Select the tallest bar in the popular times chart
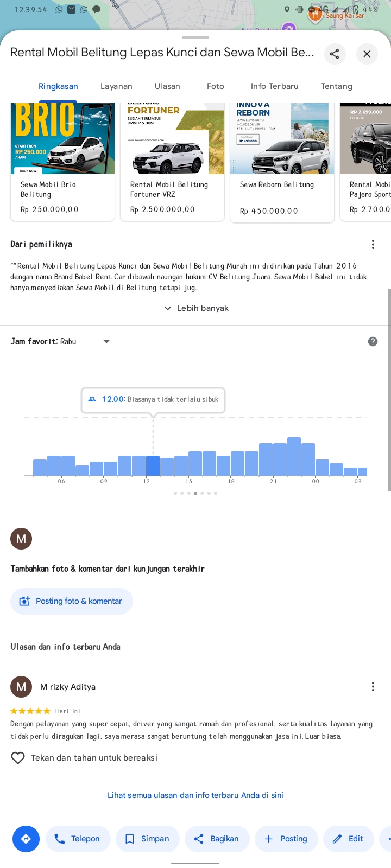 (294, 456)
